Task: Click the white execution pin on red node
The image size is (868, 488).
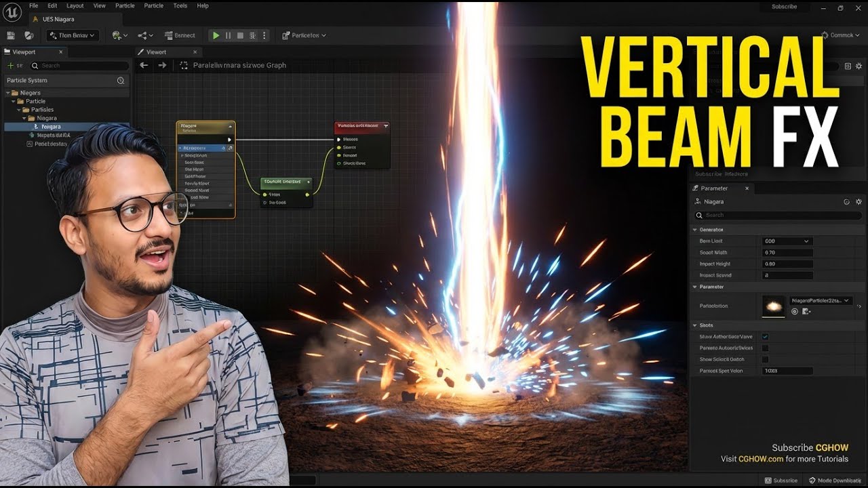Action: tap(340, 139)
